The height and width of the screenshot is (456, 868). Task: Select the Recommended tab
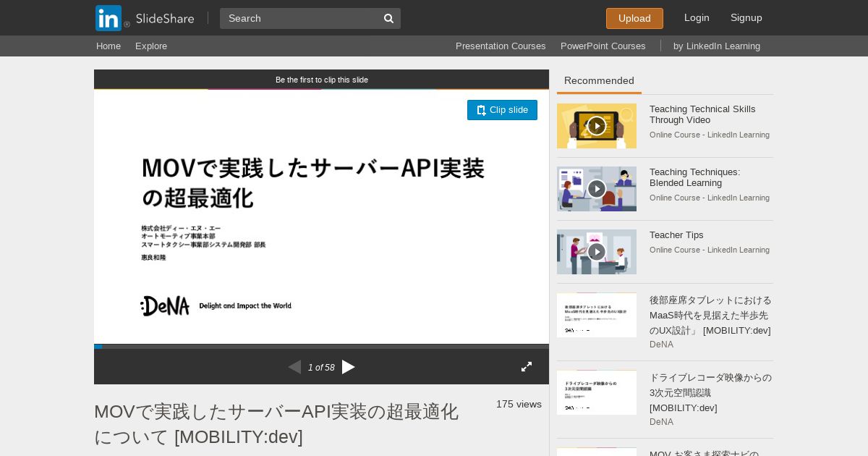599,81
